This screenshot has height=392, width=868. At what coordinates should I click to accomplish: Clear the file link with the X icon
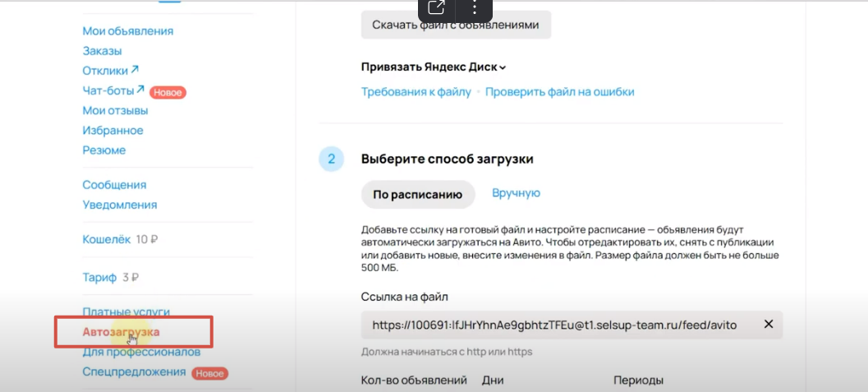769,325
